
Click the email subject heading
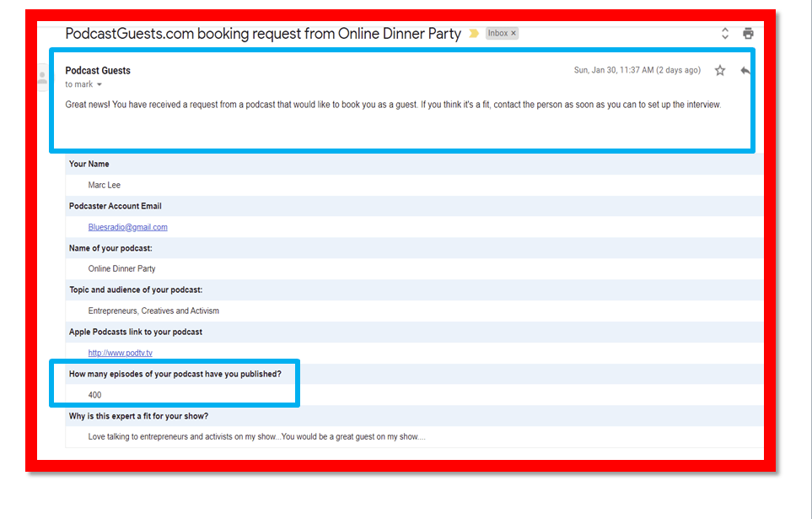263,34
